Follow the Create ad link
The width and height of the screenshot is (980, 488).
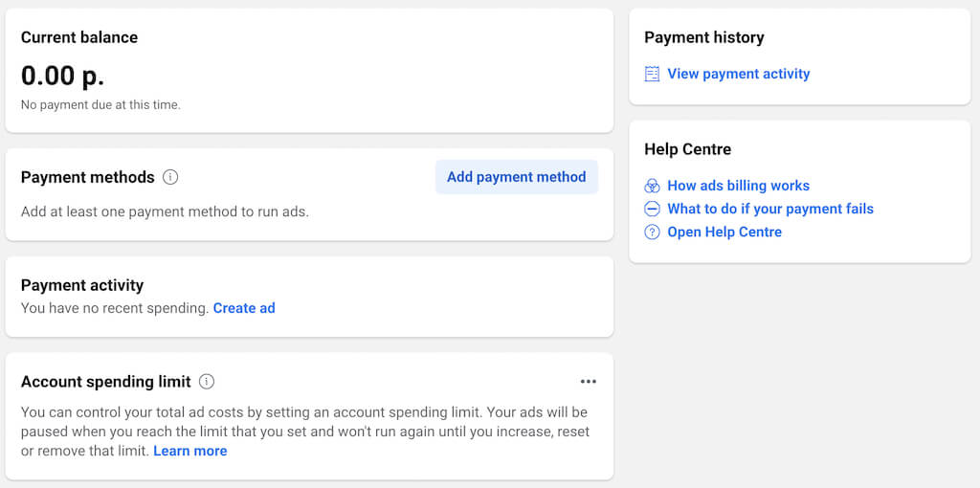point(244,308)
